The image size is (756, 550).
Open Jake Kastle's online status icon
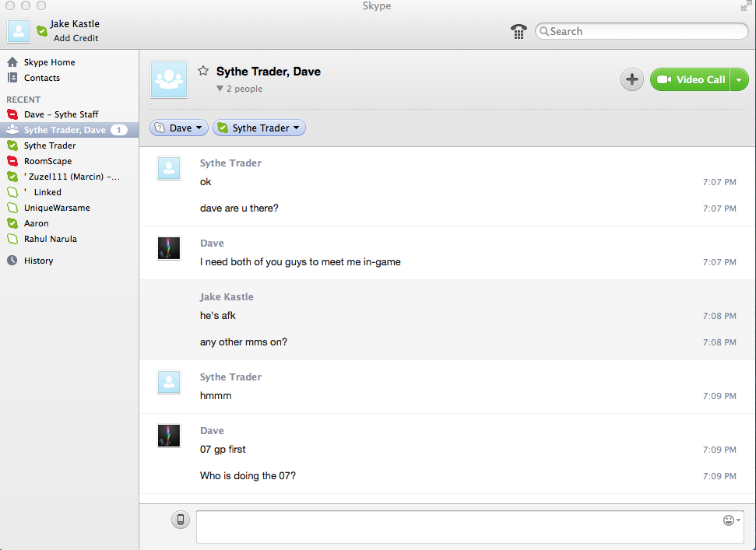(x=42, y=31)
